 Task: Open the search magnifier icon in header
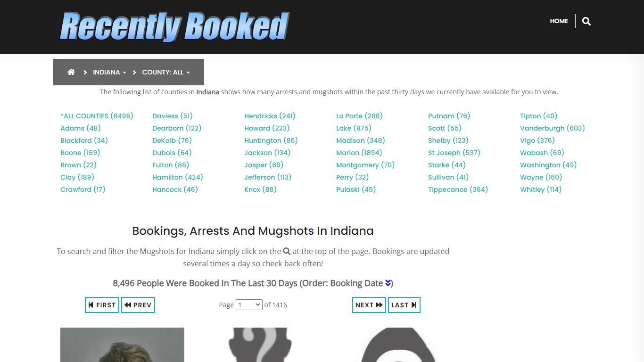coord(586,21)
